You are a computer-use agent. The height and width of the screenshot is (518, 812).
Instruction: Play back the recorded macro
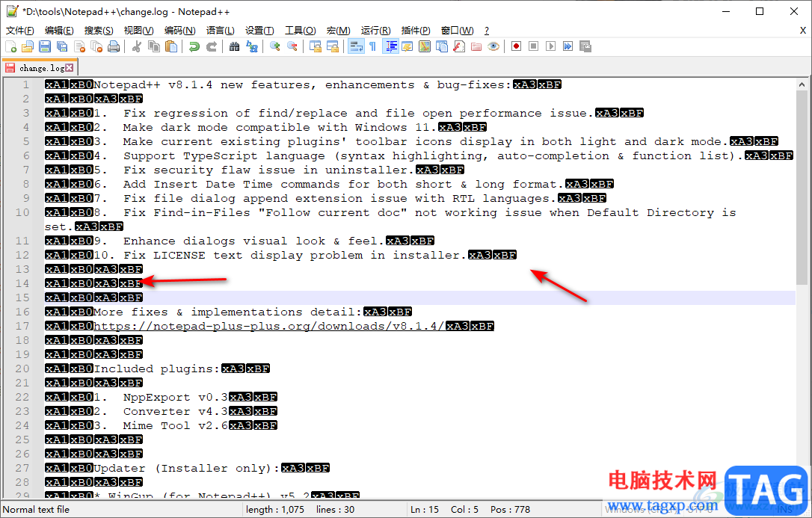pyautogui.click(x=550, y=46)
